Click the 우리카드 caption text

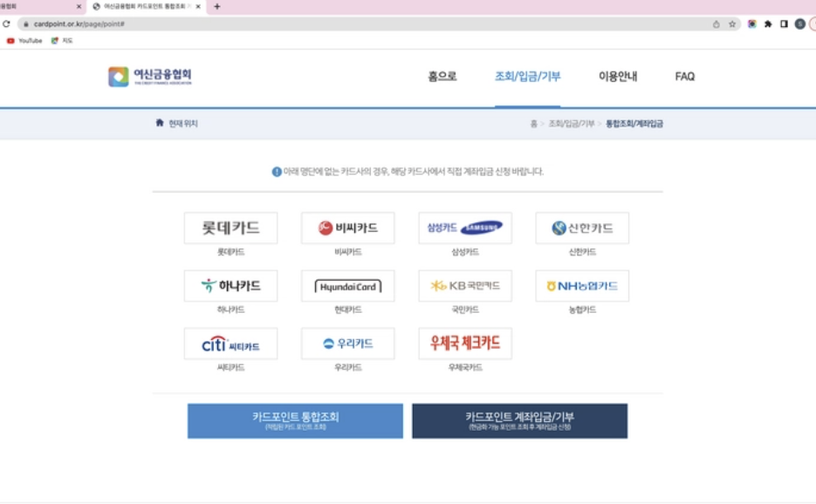pos(347,367)
